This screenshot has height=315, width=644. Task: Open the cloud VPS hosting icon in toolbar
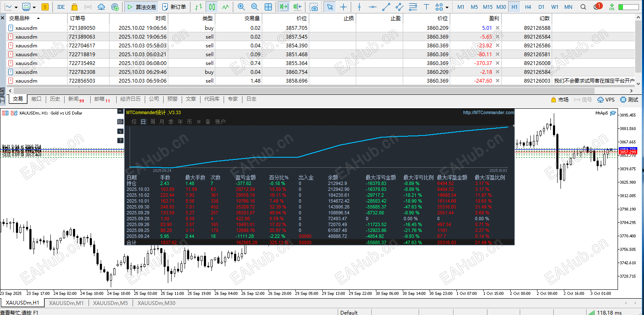(101, 7)
